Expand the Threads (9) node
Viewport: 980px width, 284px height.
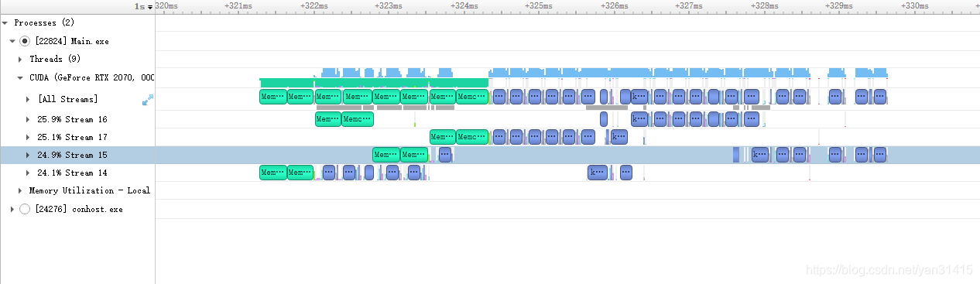pos(21,59)
